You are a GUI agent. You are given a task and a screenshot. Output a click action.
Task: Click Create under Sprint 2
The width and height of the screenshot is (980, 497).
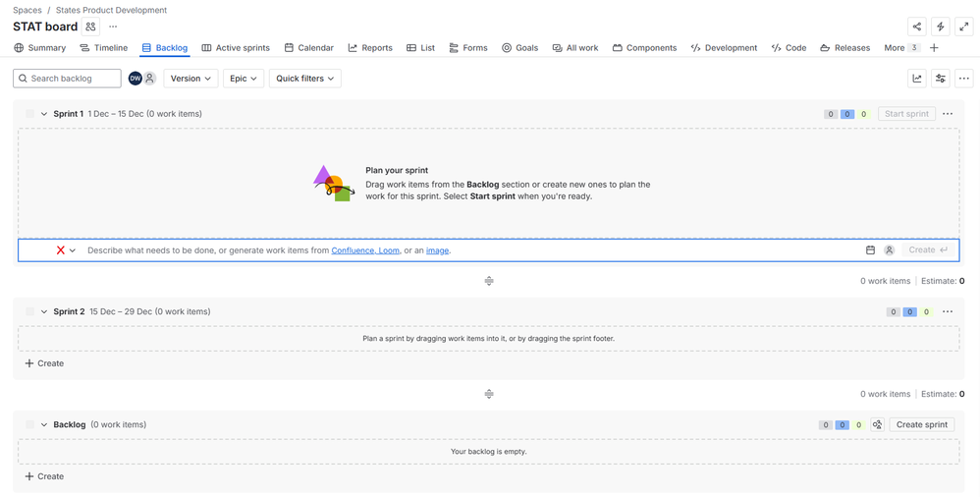coord(44,363)
